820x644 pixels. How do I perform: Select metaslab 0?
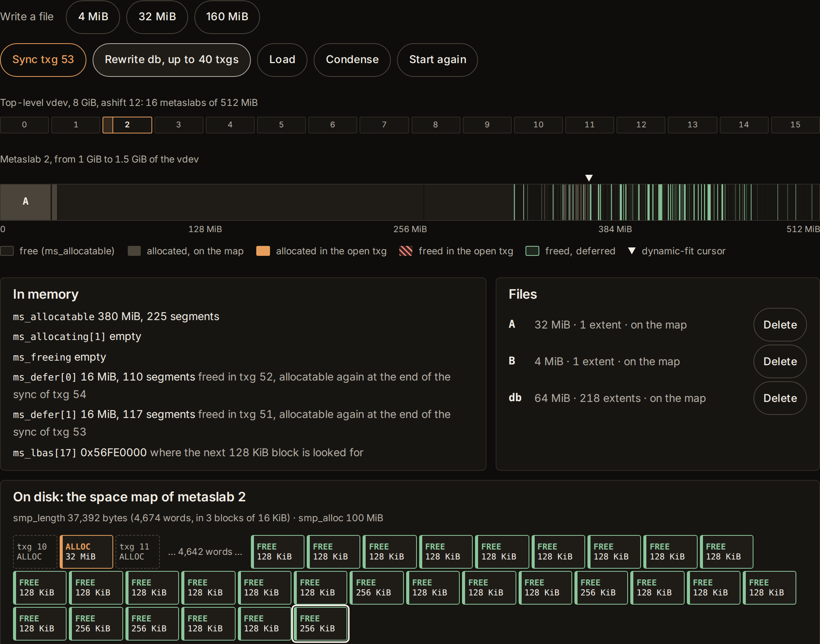point(24,125)
